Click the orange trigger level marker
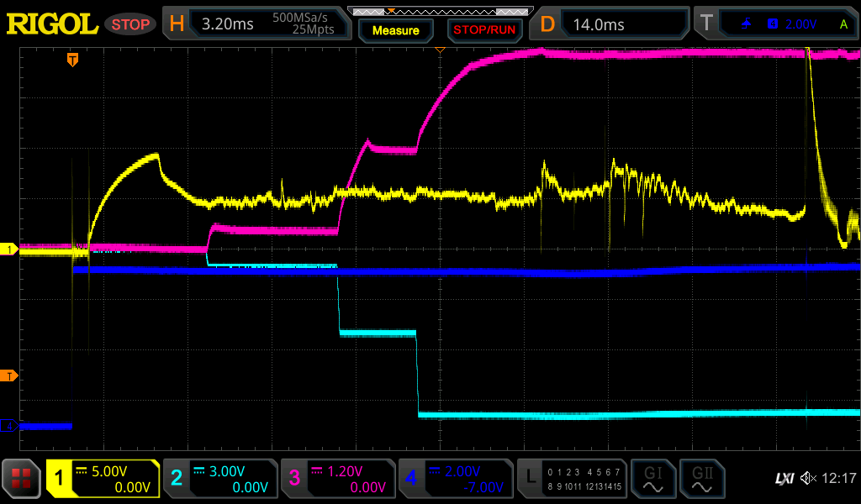The width and height of the screenshot is (861, 504). [x=10, y=375]
